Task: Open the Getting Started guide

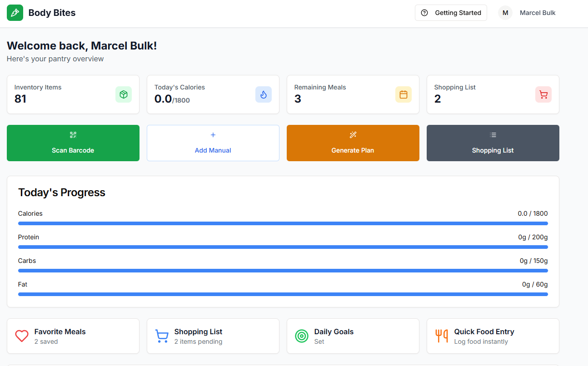Action: pyautogui.click(x=451, y=13)
